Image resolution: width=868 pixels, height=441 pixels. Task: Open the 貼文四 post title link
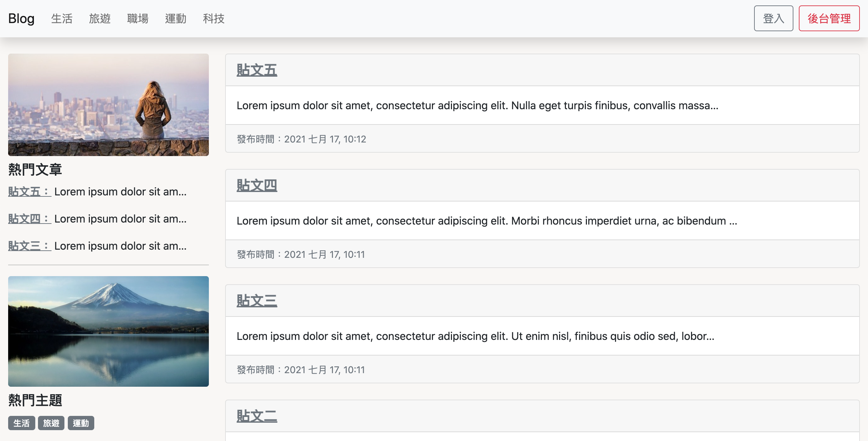coord(257,185)
